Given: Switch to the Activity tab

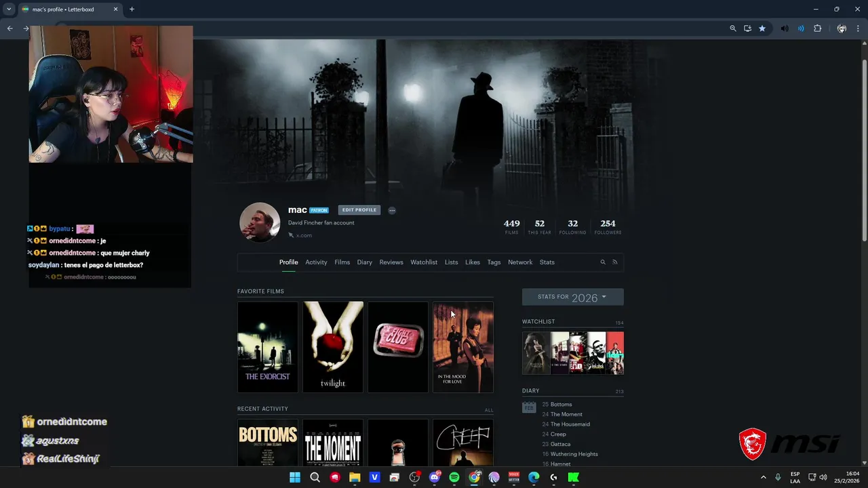Looking at the screenshot, I should pos(316,262).
